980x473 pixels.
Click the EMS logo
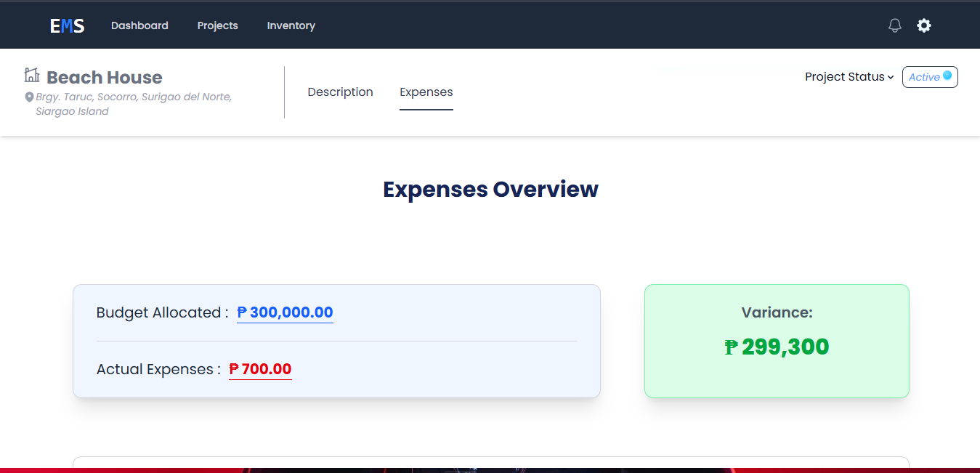click(x=68, y=26)
